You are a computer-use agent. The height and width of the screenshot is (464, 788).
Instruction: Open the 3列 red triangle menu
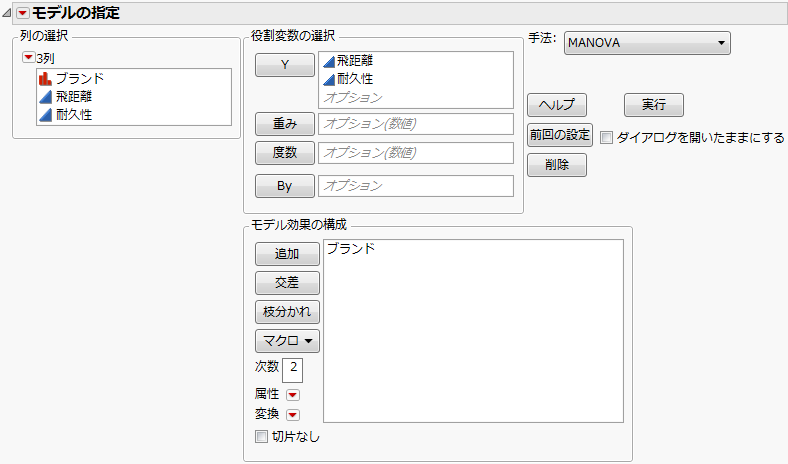[x=28, y=58]
